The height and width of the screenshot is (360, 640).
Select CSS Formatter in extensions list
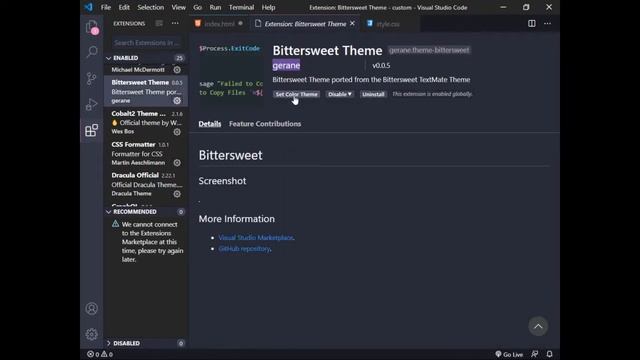[x=146, y=153]
